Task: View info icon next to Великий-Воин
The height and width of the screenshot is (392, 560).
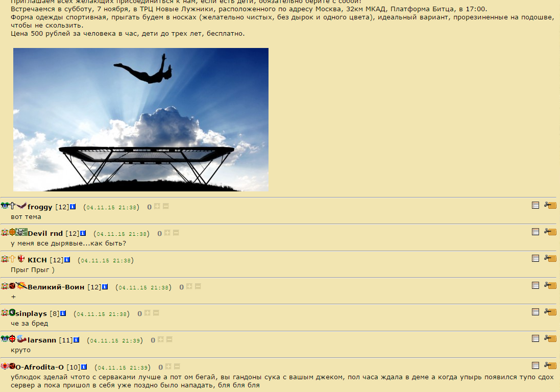Action: click(105, 287)
